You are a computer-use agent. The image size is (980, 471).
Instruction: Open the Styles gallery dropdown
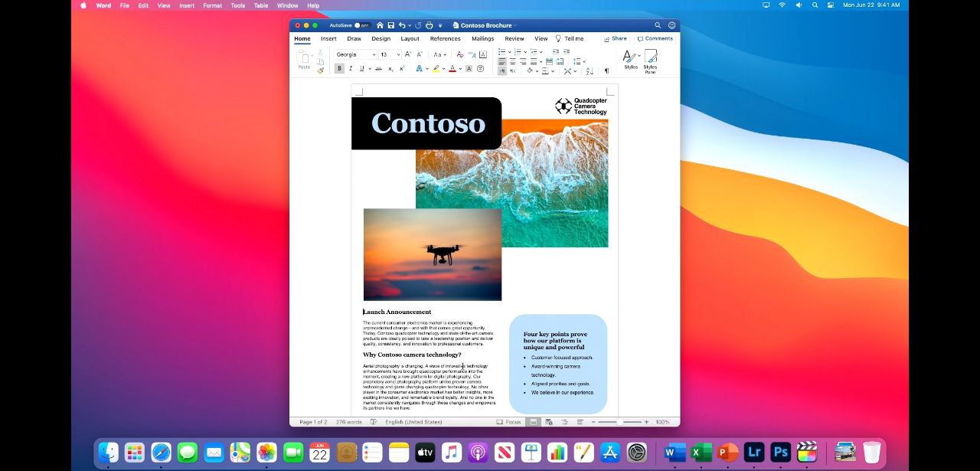point(639,55)
